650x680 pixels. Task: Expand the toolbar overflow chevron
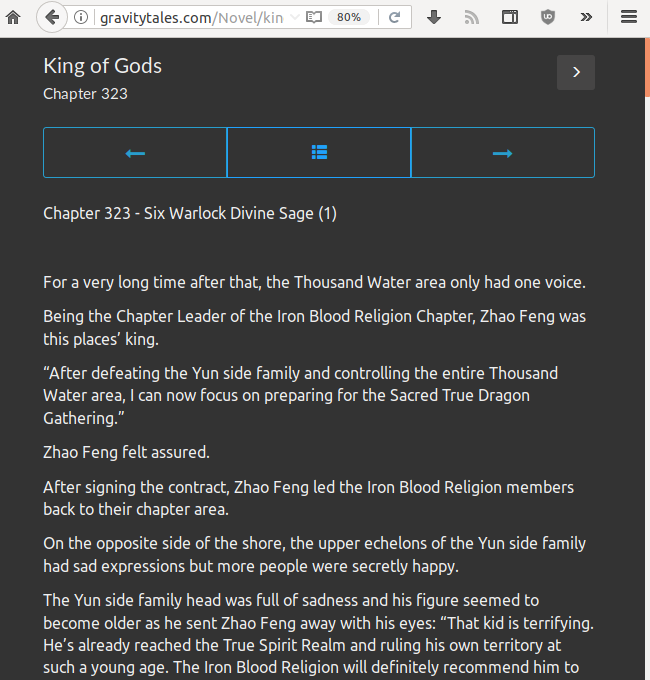click(x=586, y=17)
